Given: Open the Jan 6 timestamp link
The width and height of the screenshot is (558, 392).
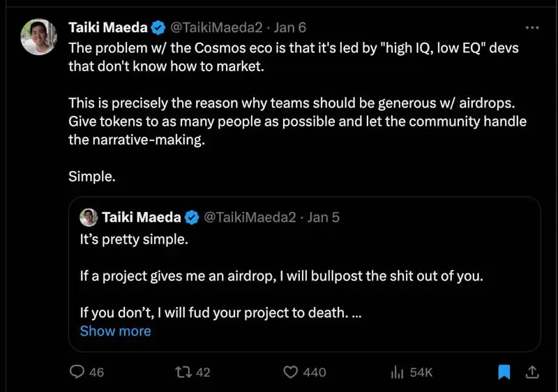Looking at the screenshot, I should tap(289, 27).
